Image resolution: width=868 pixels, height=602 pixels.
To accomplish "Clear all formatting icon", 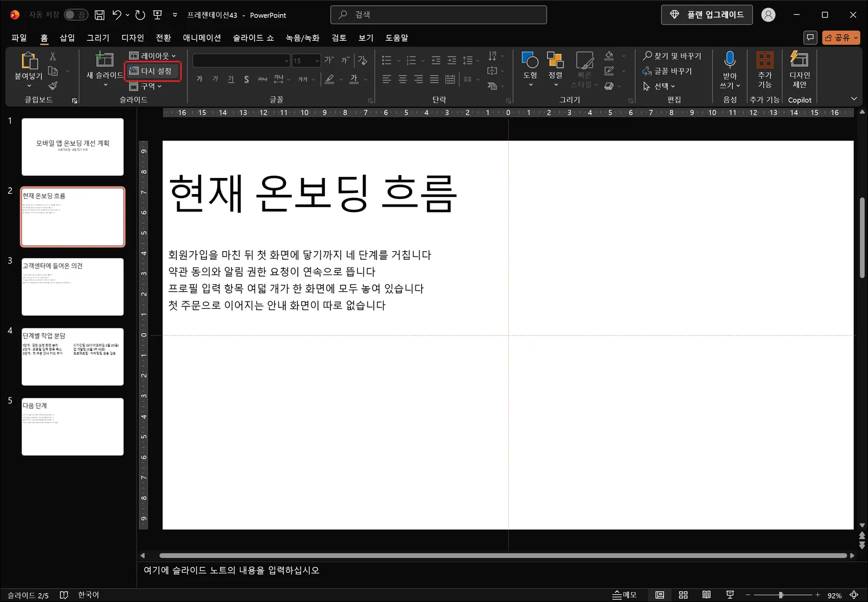I will [362, 60].
